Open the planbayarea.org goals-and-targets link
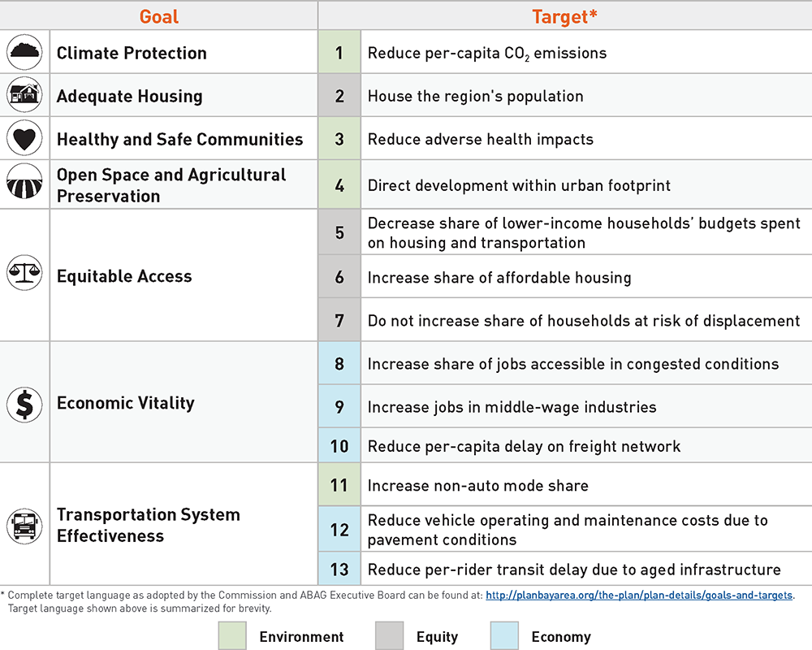The height and width of the screenshot is (650, 812). click(x=639, y=596)
